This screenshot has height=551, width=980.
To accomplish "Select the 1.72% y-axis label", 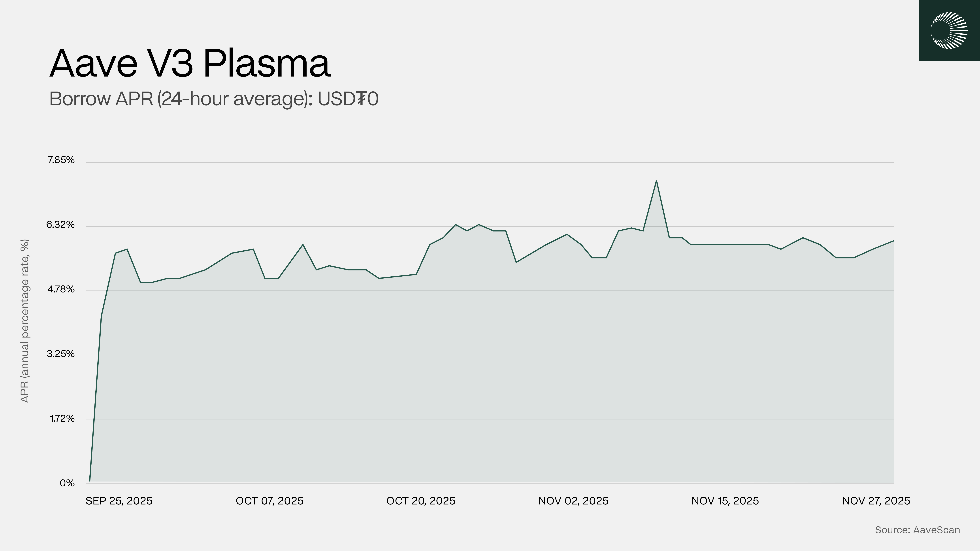I will click(62, 419).
